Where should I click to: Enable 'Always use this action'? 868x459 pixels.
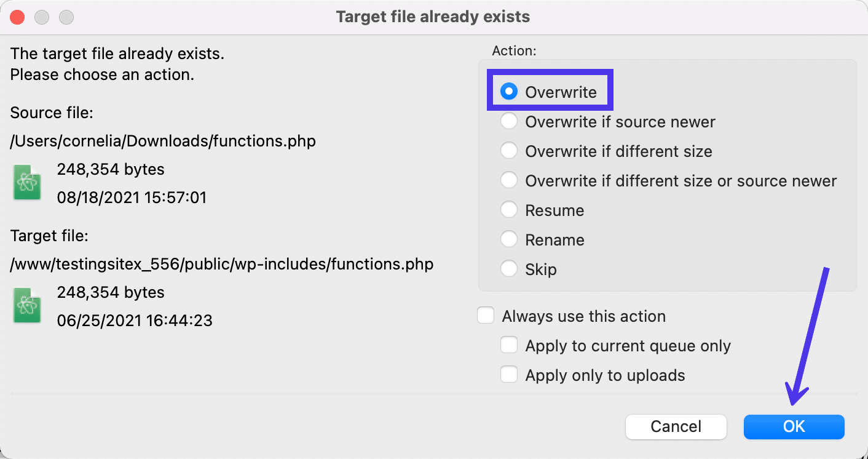(x=486, y=315)
